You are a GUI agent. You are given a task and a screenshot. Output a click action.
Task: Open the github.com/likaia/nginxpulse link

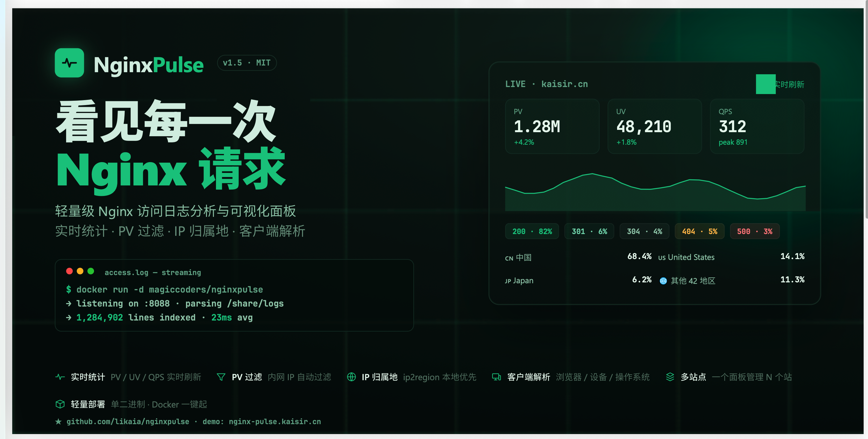(128, 422)
